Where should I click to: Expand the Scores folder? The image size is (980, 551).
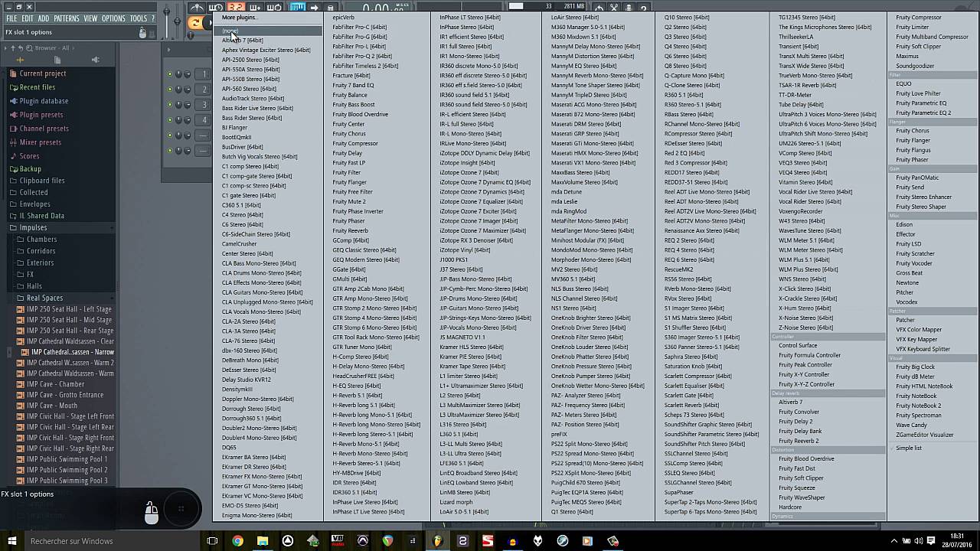(x=29, y=156)
